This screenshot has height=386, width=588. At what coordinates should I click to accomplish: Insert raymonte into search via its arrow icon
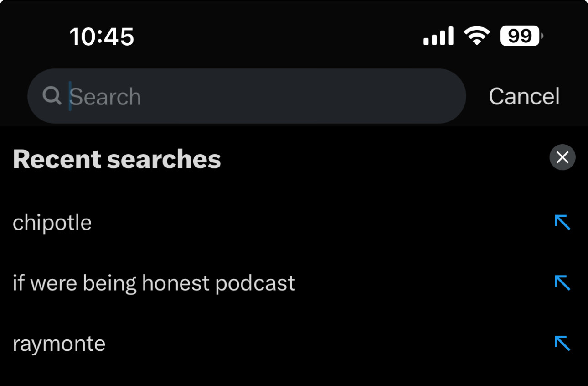point(562,343)
